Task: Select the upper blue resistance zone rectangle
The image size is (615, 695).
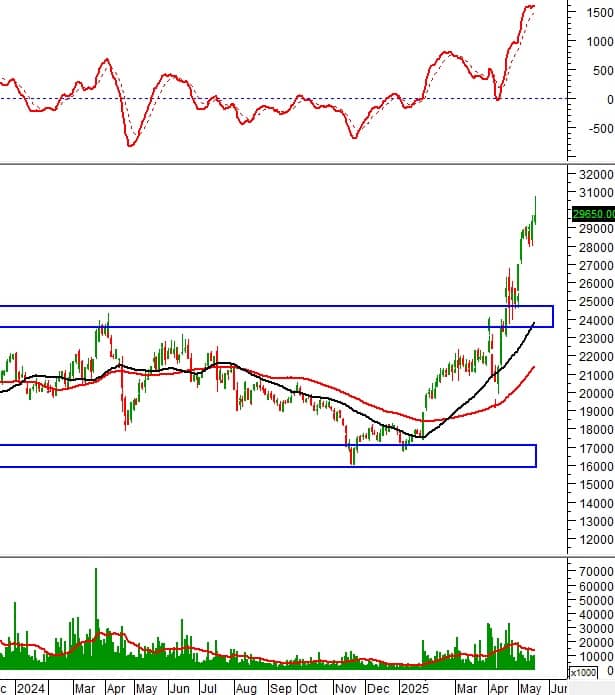Action: point(276,316)
